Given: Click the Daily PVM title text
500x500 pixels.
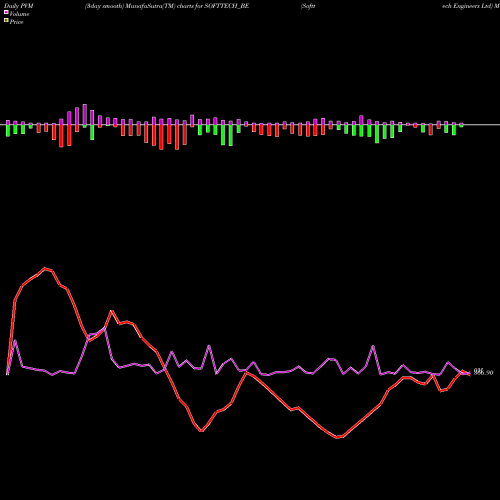Looking at the screenshot, I should click(19, 6).
